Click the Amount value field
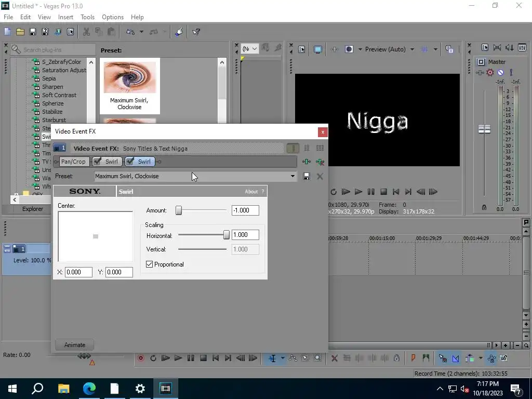The height and width of the screenshot is (399, 532). pos(245,210)
